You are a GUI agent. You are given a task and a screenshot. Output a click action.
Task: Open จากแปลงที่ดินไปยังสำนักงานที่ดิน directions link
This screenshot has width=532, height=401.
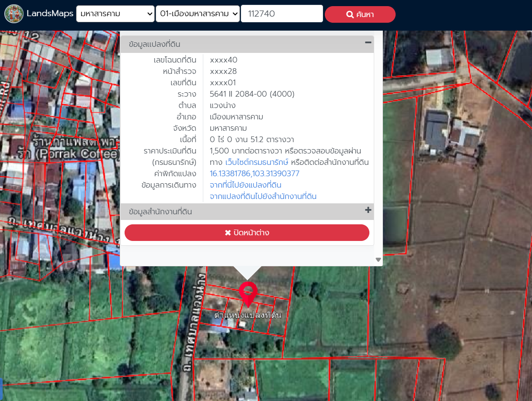263,196
